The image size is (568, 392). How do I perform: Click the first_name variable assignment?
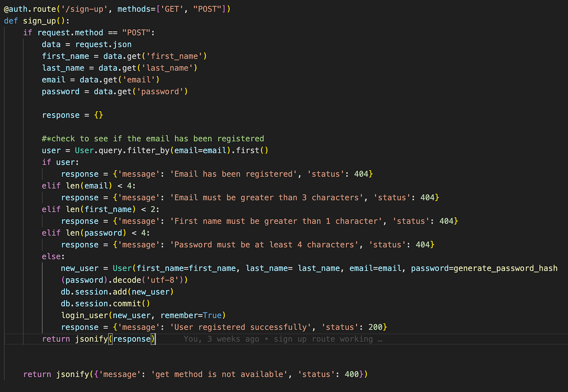pyautogui.click(x=65, y=56)
